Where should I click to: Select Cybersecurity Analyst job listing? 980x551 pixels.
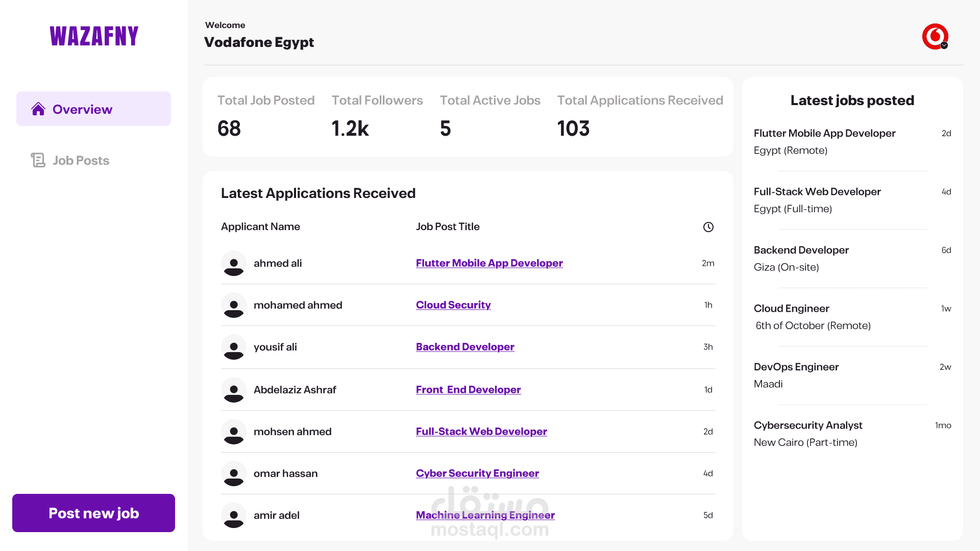808,425
